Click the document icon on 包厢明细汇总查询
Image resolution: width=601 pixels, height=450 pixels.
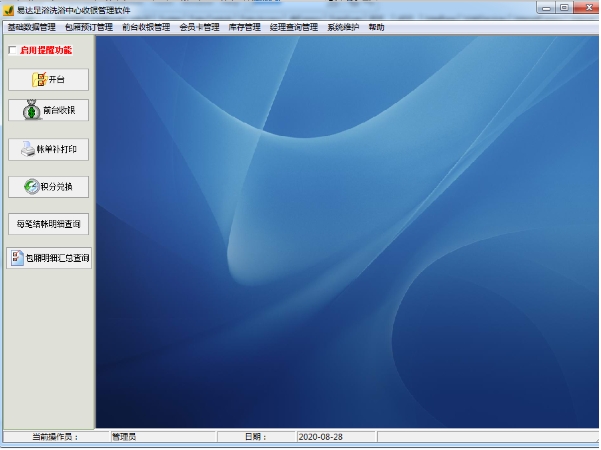tap(17, 258)
